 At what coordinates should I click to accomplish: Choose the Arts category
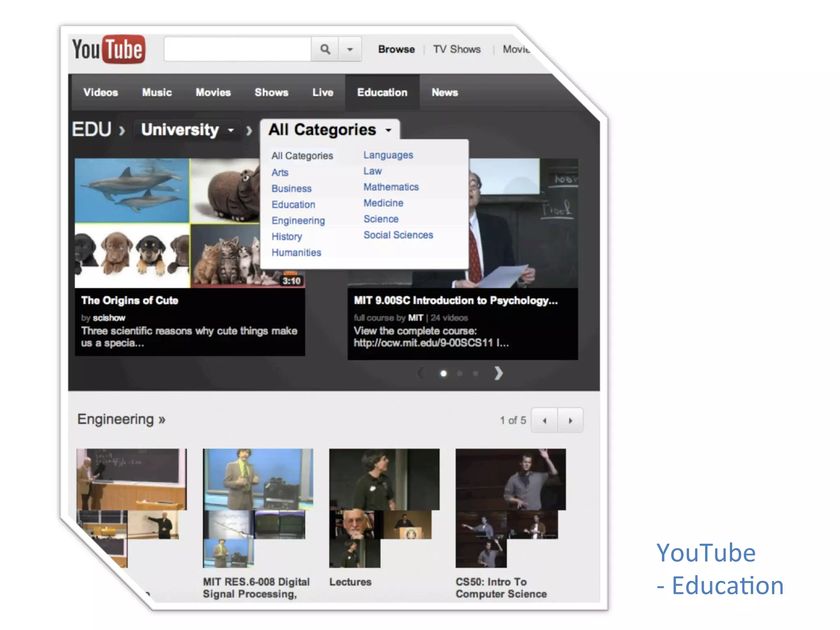(280, 173)
